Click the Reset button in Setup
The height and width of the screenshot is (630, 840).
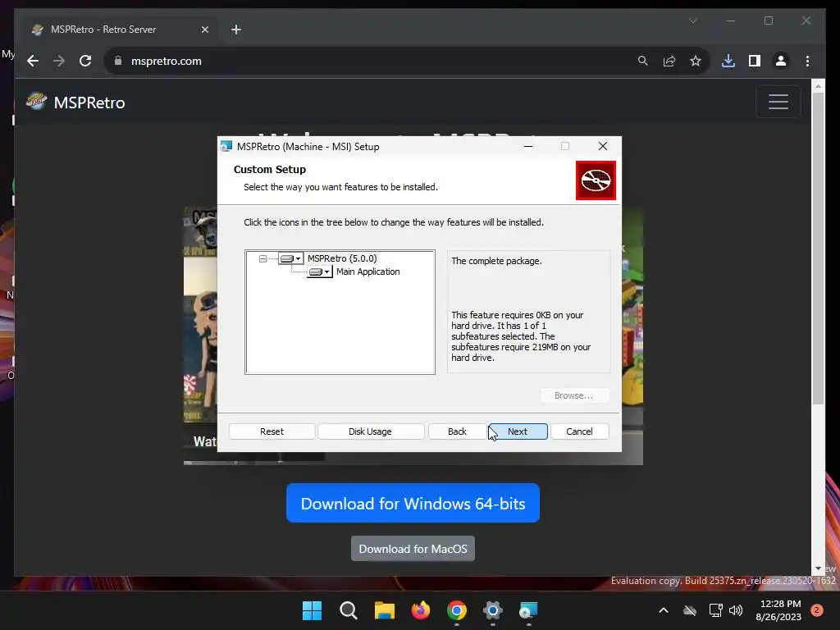click(272, 431)
